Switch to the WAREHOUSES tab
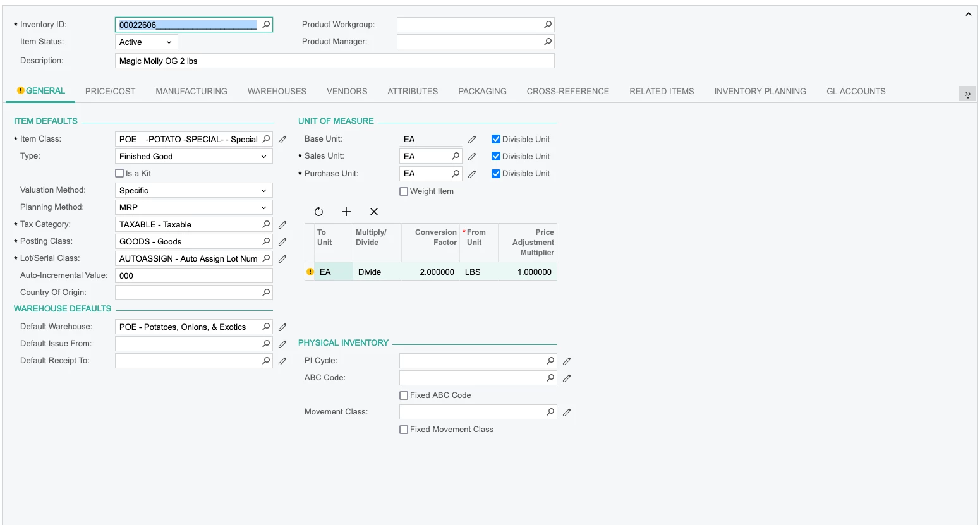 click(277, 91)
